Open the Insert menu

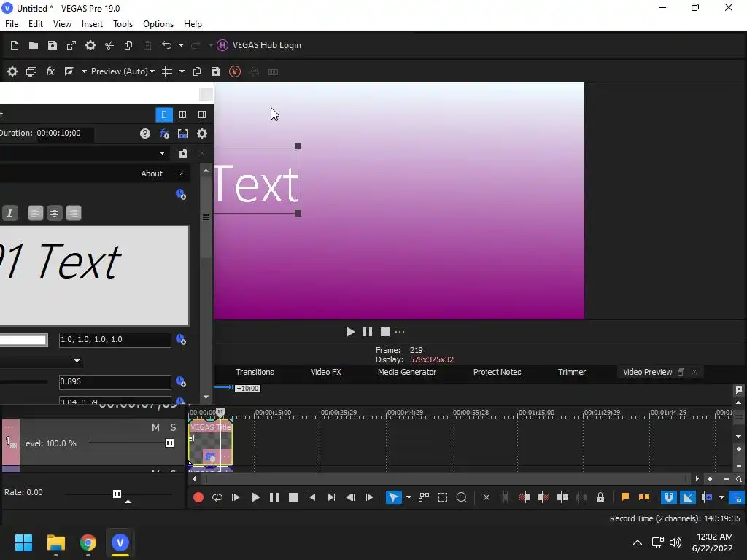(x=92, y=24)
